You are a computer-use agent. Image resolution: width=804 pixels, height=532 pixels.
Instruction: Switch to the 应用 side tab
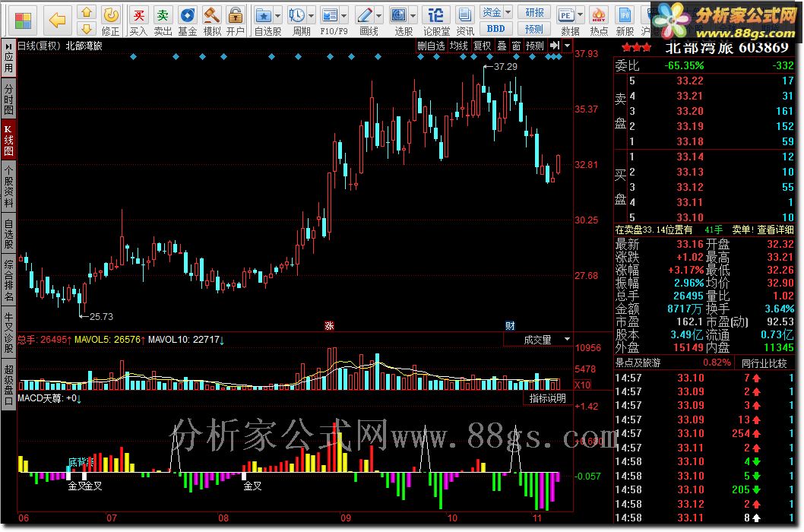coord(8,58)
